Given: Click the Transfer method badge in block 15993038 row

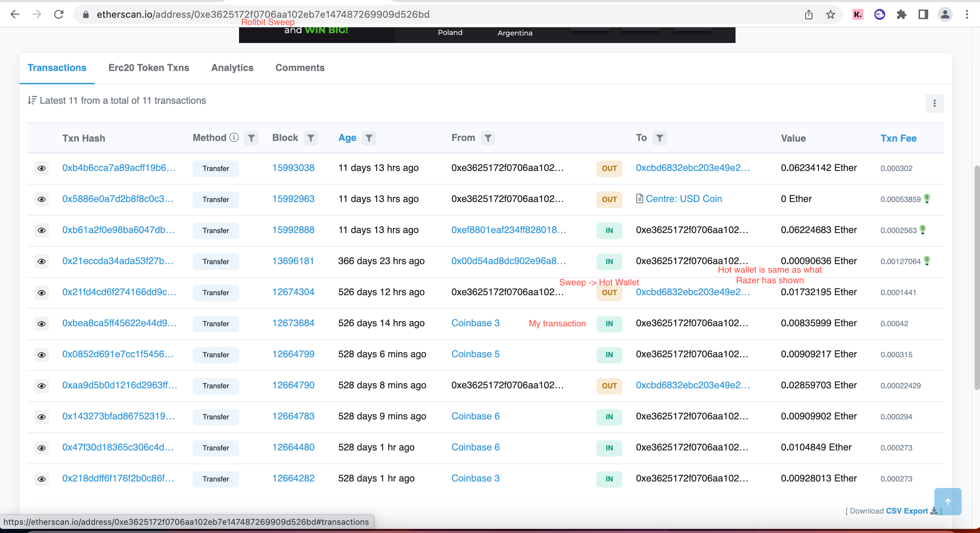Looking at the screenshot, I should (x=216, y=168).
